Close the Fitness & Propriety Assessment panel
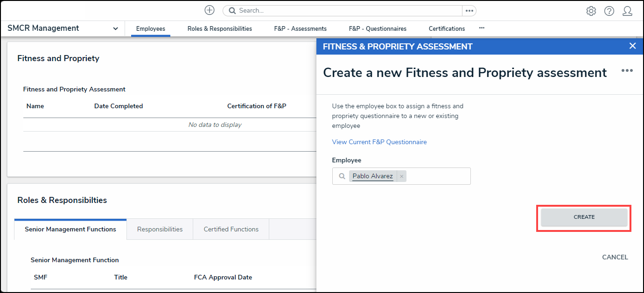Screen dimensions: 644x293 632,46
